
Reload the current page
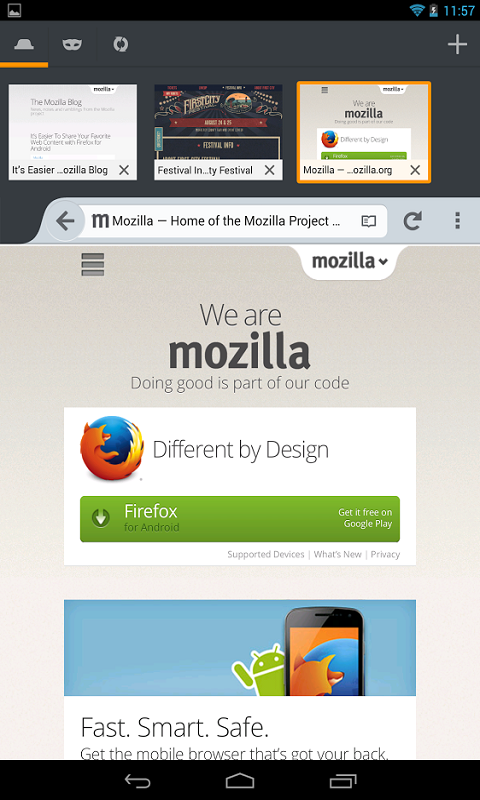(413, 221)
